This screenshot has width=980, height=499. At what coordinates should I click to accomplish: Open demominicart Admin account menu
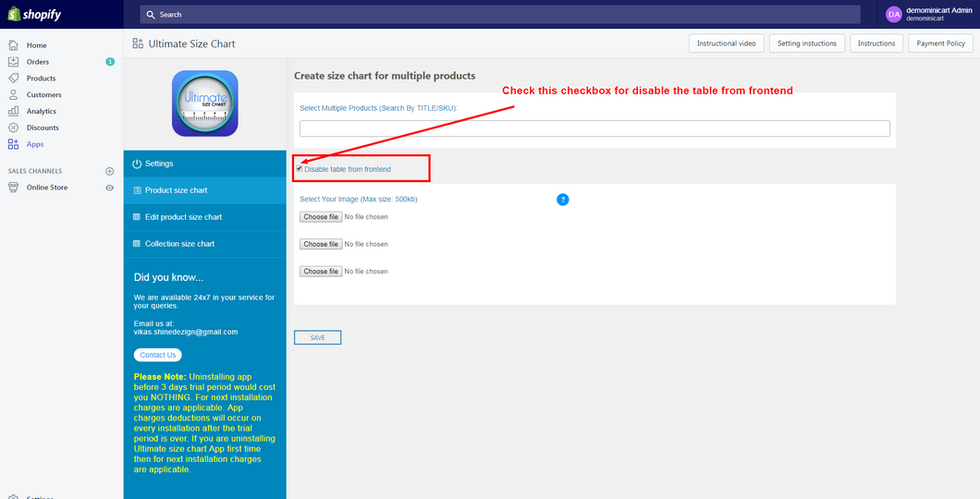pos(929,15)
